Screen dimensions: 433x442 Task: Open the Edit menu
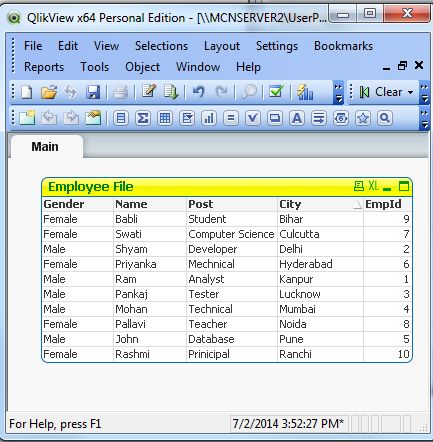point(68,46)
